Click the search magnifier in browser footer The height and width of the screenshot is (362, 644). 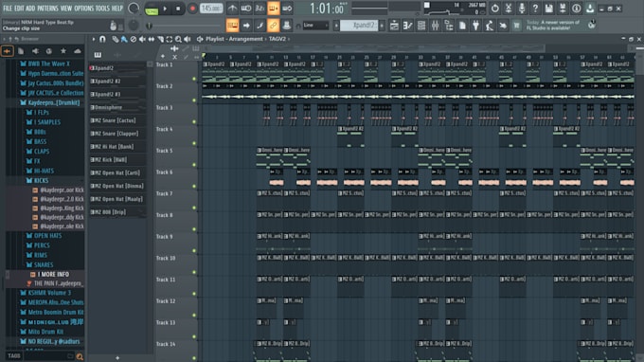pyautogui.click(x=80, y=356)
